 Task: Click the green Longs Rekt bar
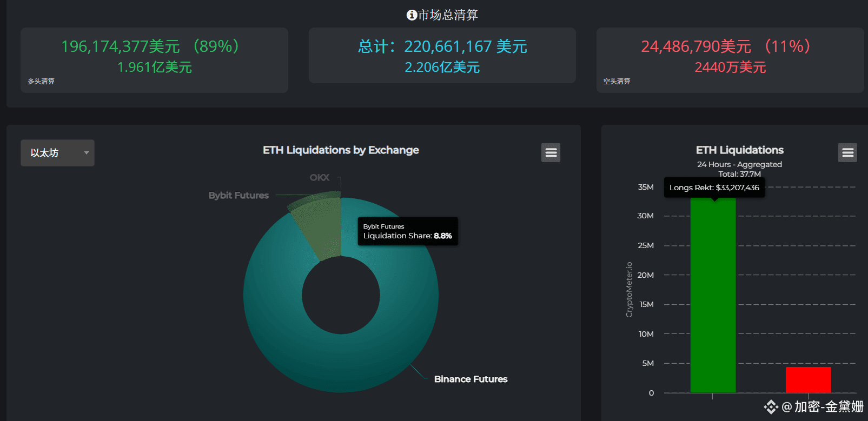[713, 295]
